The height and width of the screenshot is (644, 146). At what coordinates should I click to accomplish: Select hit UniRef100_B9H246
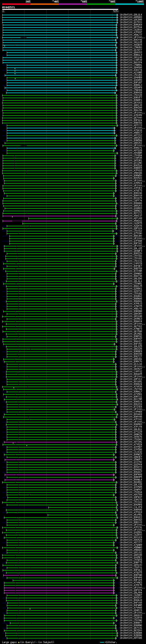pos(131,193)
